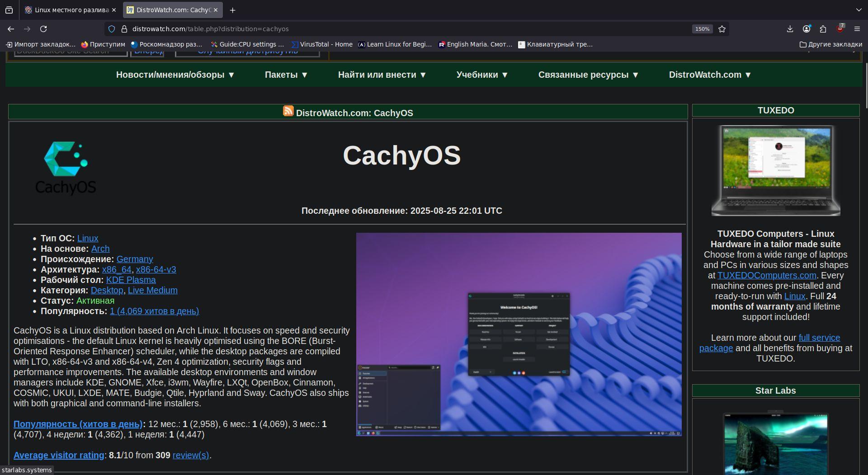Open the Guide:CPU settings bookmark
Viewport: 868px width, 475px height.
[x=247, y=44]
